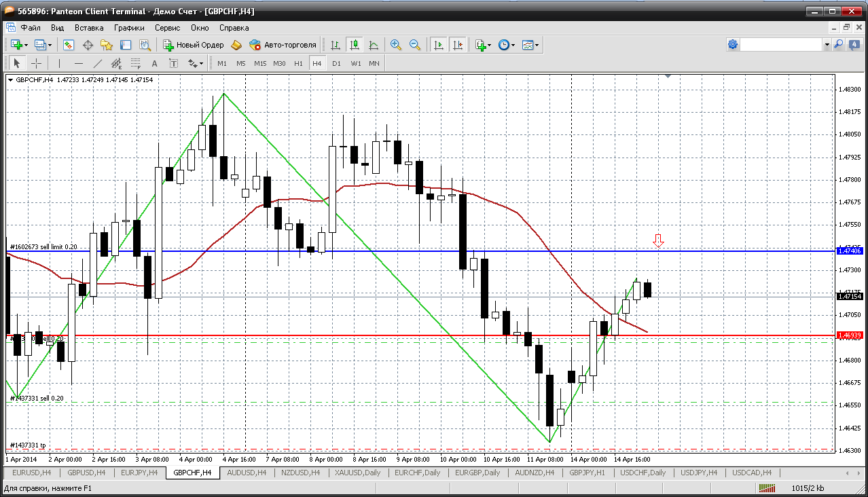
Task: Select the arrow cursor tool
Action: point(17,63)
